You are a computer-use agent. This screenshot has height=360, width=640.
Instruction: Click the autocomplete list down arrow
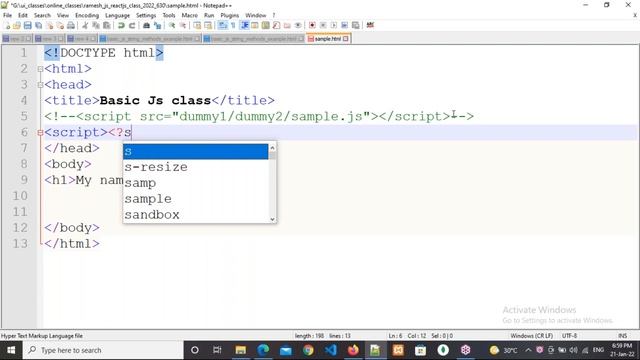(x=272, y=219)
